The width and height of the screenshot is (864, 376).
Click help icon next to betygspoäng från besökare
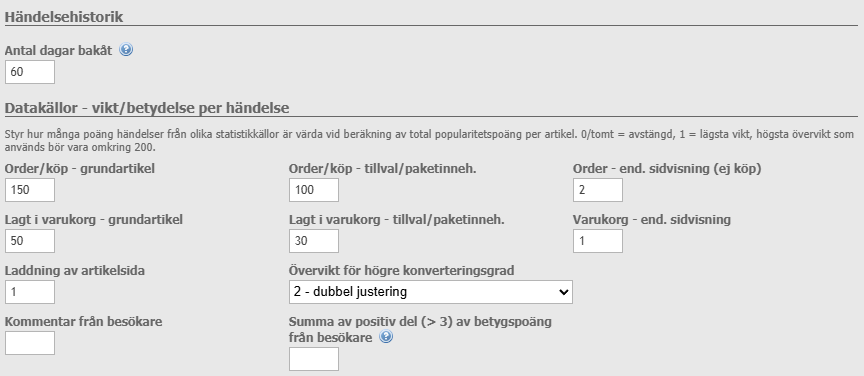[386, 337]
